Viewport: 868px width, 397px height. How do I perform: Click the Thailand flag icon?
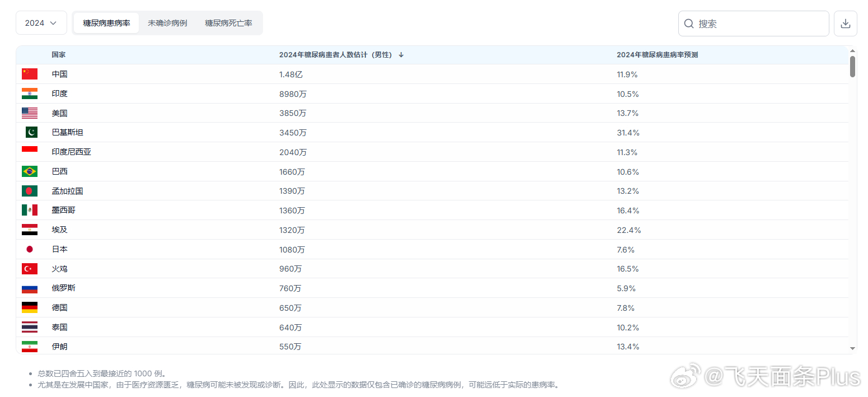pyautogui.click(x=30, y=327)
